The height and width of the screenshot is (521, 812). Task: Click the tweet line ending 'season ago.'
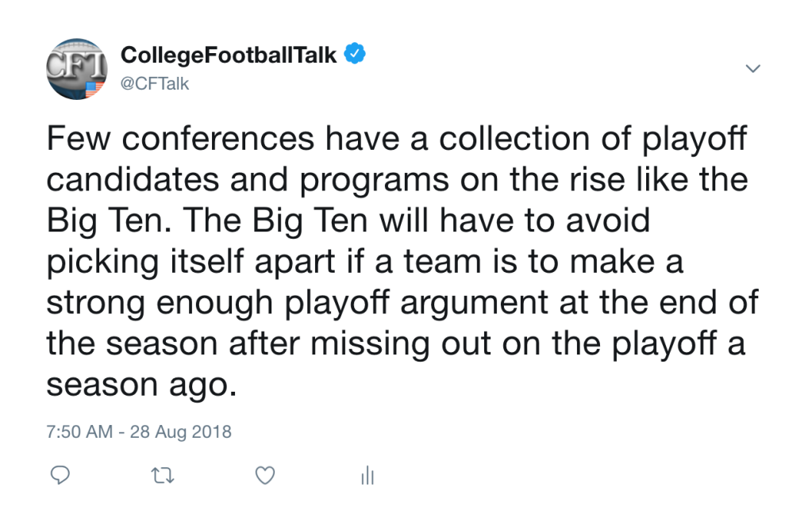tap(142, 385)
